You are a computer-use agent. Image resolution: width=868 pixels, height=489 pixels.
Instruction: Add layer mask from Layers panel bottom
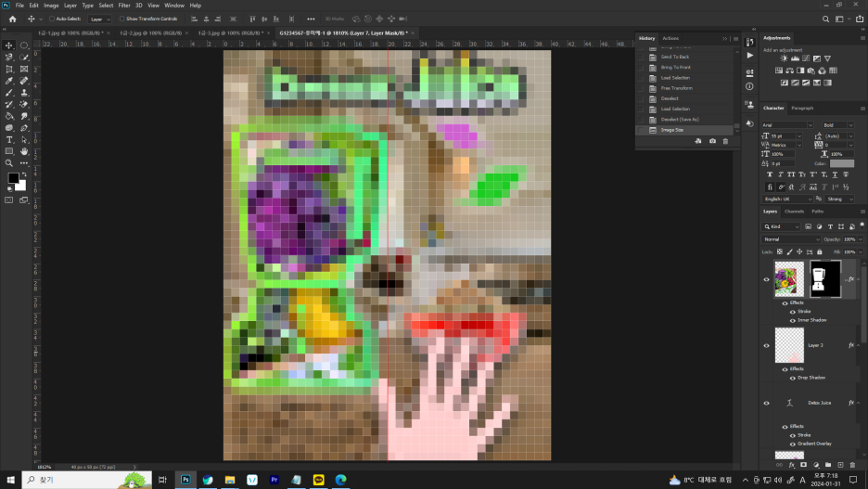pyautogui.click(x=803, y=465)
